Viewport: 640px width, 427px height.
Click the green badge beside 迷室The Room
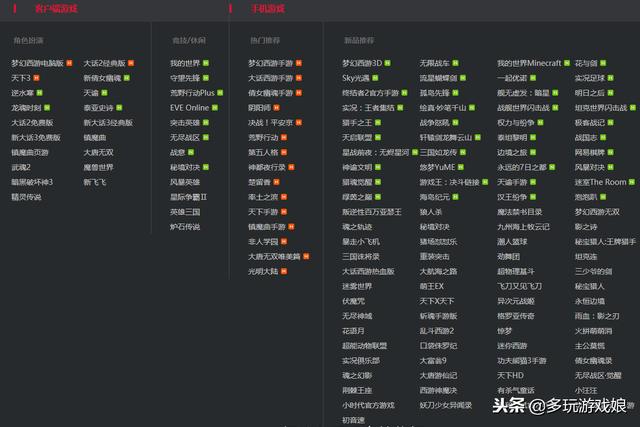[x=632, y=182]
